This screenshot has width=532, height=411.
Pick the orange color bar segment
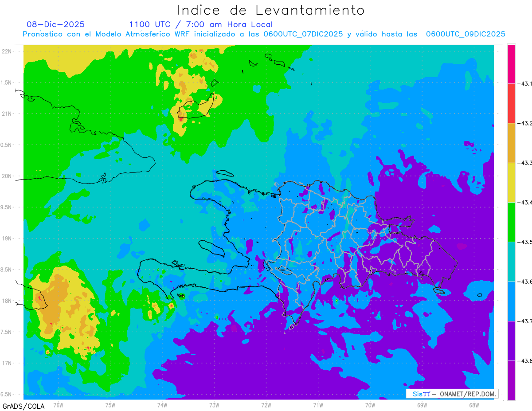[x=511, y=143]
